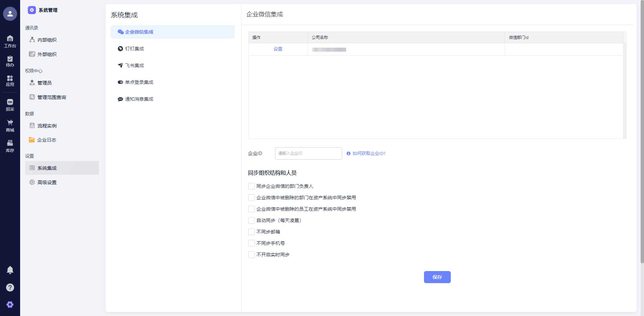Click the 操作 column header
Image resolution: width=644 pixels, height=316 pixels.
(278, 38)
